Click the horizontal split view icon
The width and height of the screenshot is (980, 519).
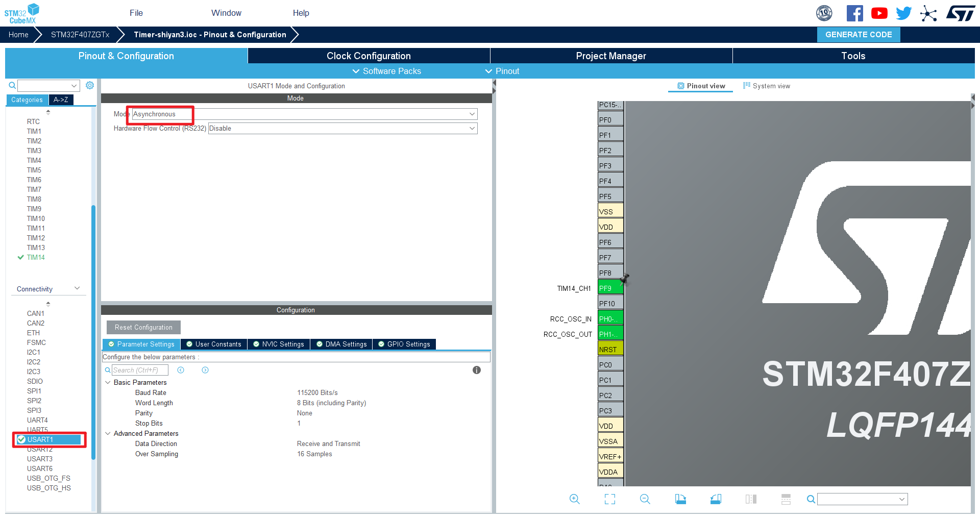786,499
